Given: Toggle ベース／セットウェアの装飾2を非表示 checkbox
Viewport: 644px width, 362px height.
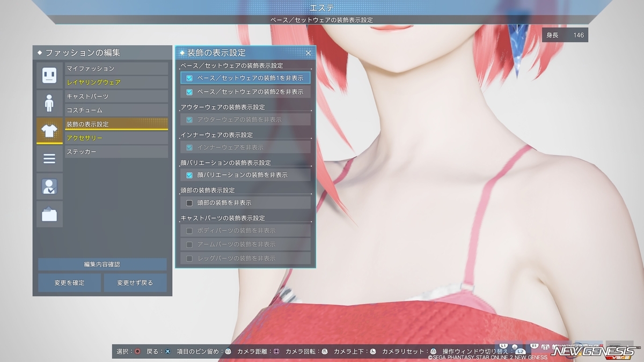Looking at the screenshot, I should [189, 92].
